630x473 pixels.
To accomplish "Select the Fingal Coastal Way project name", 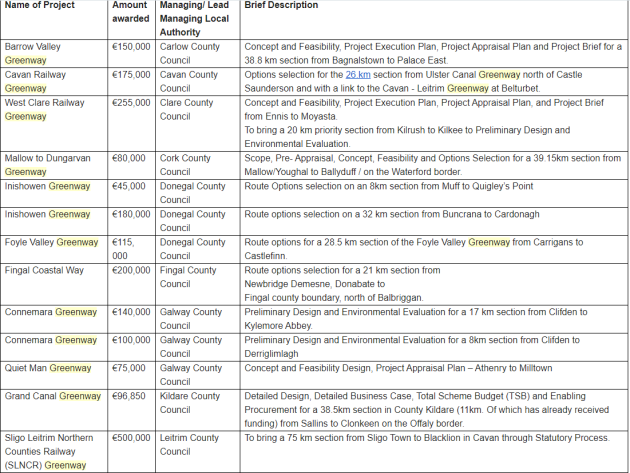I will (42, 270).
